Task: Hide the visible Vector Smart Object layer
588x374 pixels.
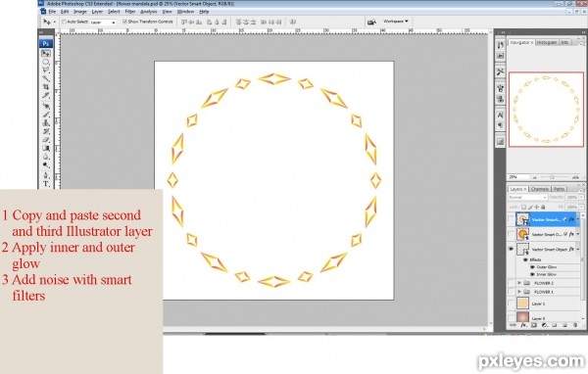Action: [511, 249]
